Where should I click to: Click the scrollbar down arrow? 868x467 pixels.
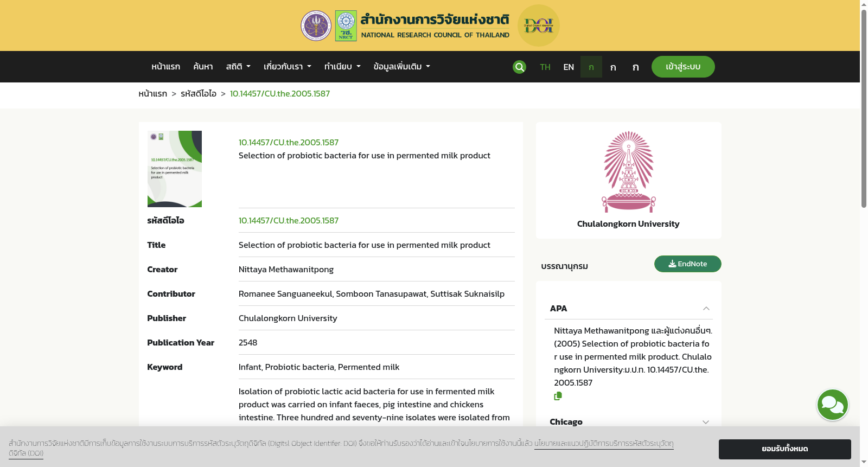864,462
